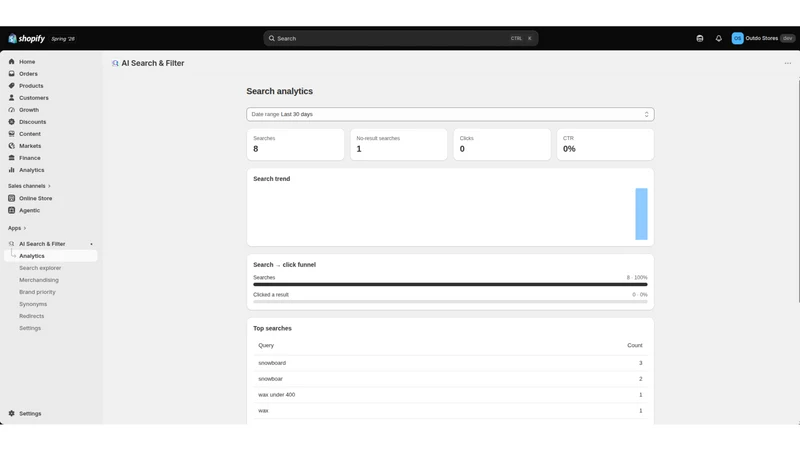Expand the Sales channels section

(29, 186)
